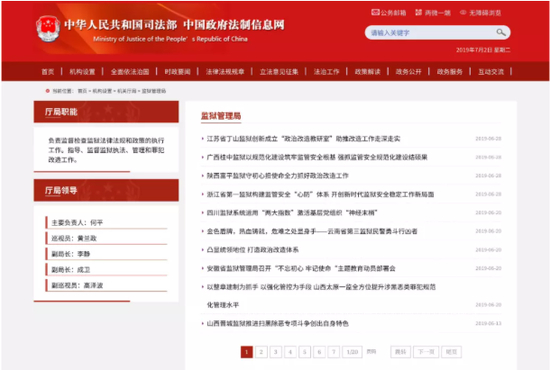Open the 法律法规规章 navigation menu

coord(225,72)
